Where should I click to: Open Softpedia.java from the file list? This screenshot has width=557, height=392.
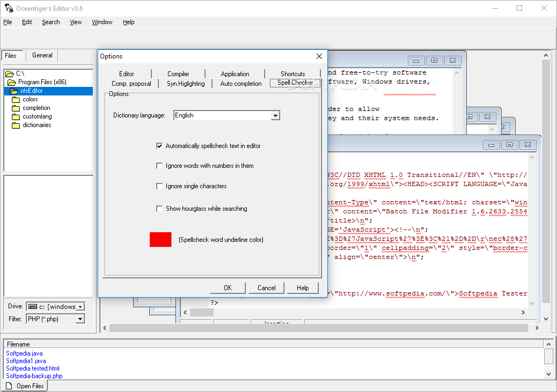(24, 353)
